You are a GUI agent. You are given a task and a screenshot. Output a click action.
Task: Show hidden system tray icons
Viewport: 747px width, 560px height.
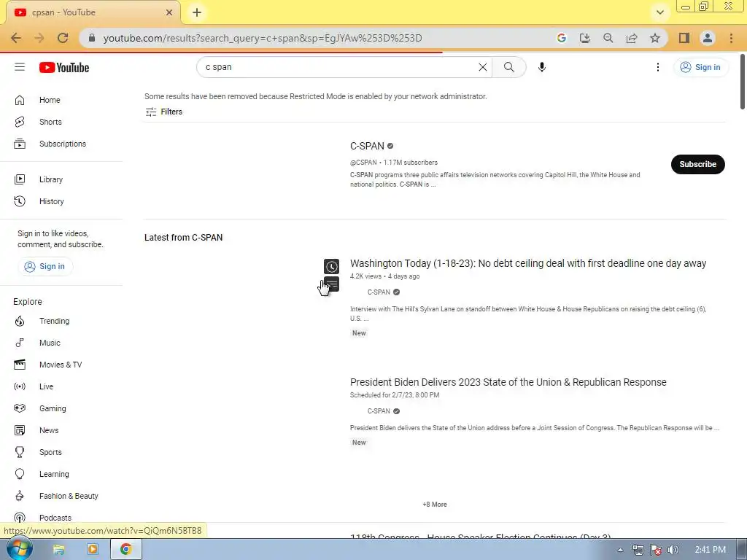[620, 550]
